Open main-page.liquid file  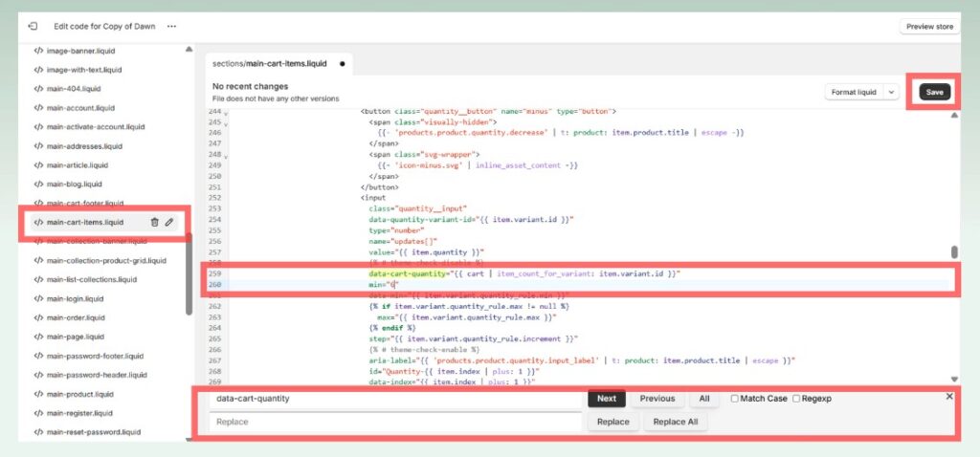(x=76, y=337)
